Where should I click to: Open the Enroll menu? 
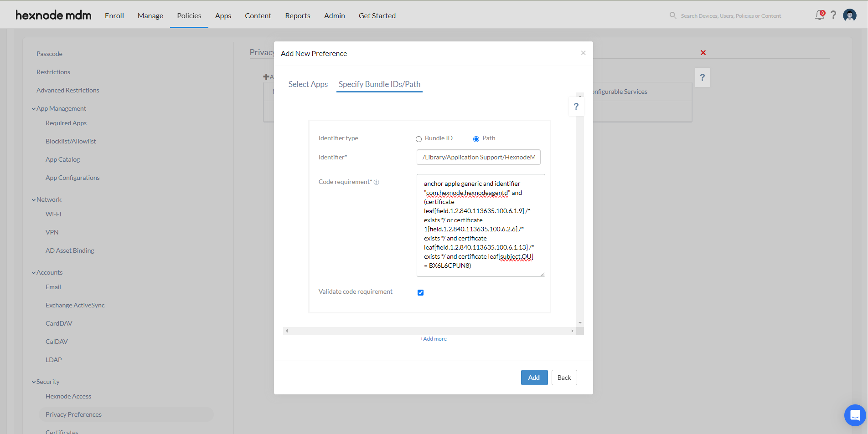pyautogui.click(x=114, y=15)
